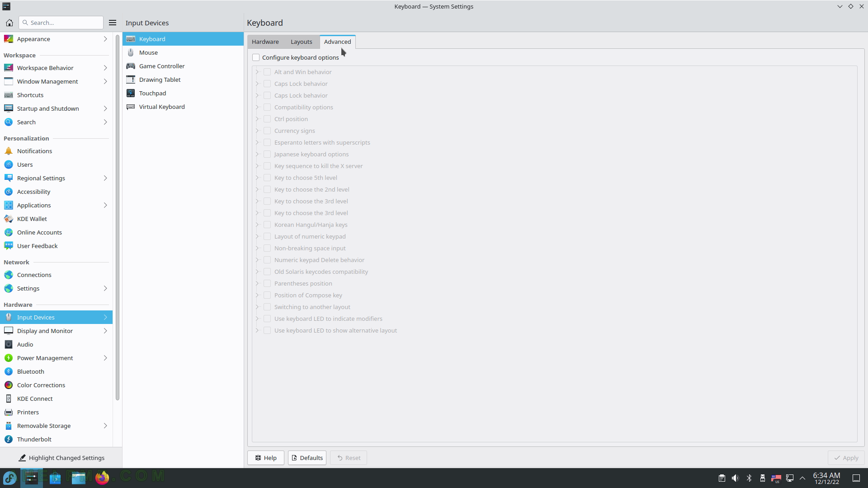Go to the System Settings home icon
This screenshot has width=868, height=488.
point(9,23)
